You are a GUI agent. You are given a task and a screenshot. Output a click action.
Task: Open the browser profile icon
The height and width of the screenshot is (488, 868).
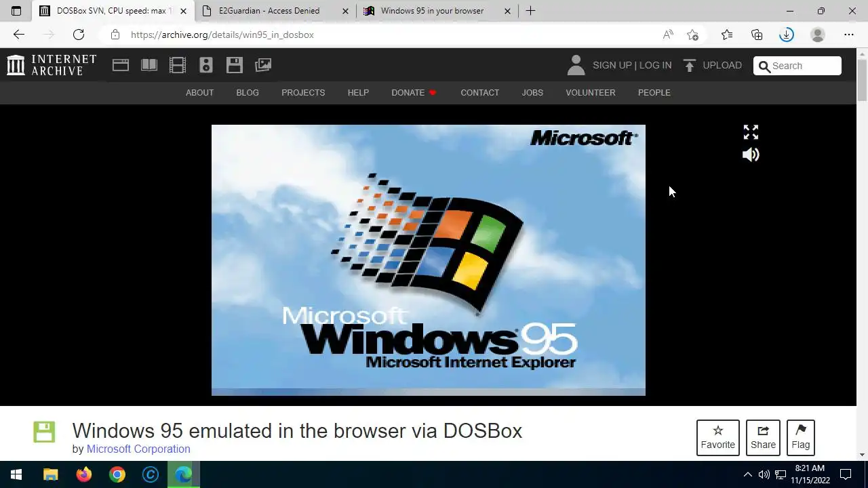[x=818, y=35]
